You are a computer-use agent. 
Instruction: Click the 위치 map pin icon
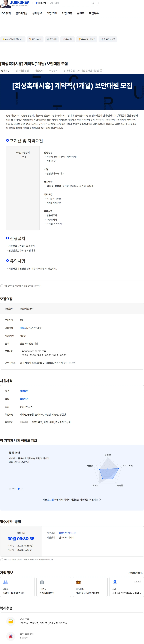click(115, 582)
